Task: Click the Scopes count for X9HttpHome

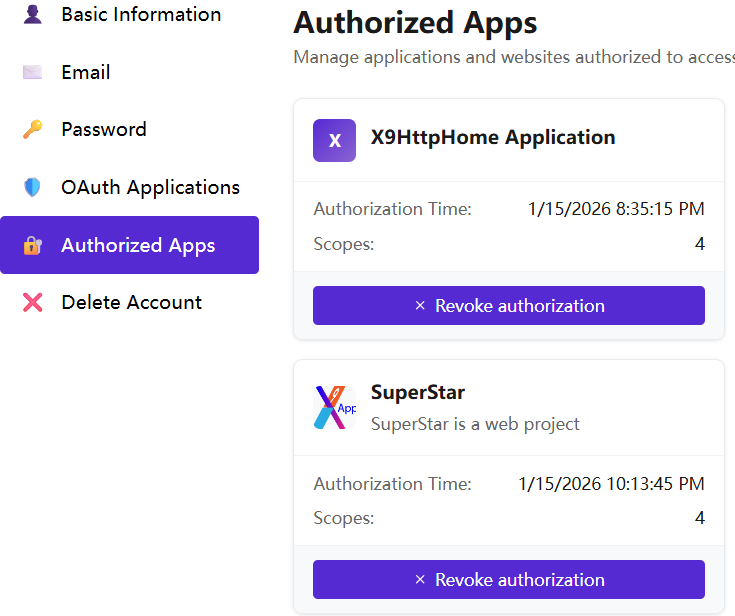Action: pyautogui.click(x=699, y=244)
